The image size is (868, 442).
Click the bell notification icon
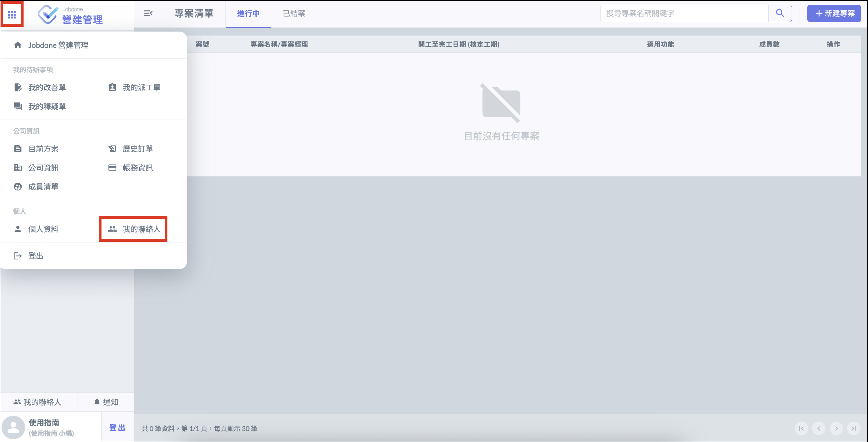(97, 402)
